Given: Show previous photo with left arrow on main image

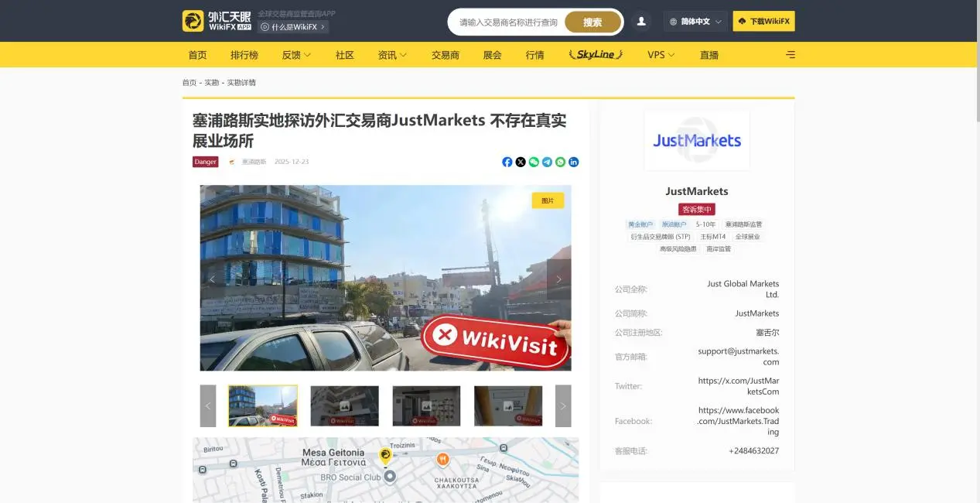Looking at the screenshot, I should pos(213,279).
